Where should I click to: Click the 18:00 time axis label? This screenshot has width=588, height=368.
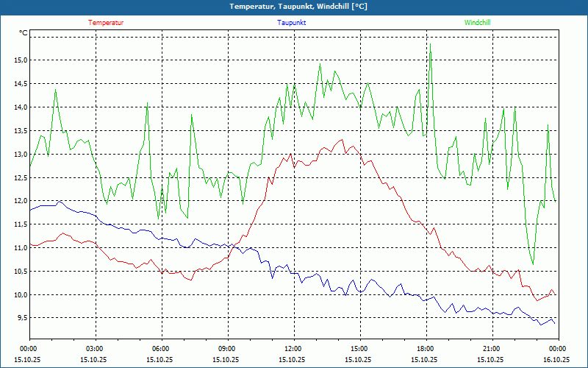pyautogui.click(x=426, y=349)
